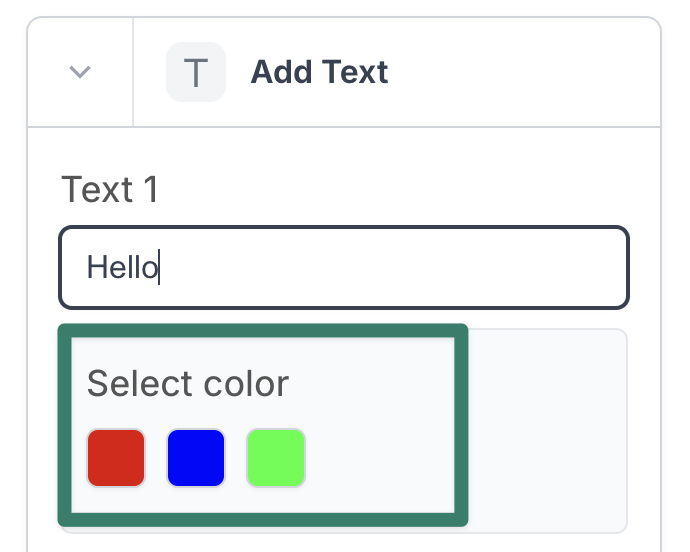Viewport: 690px width, 552px height.
Task: Select the green color swatch
Action: (x=276, y=457)
